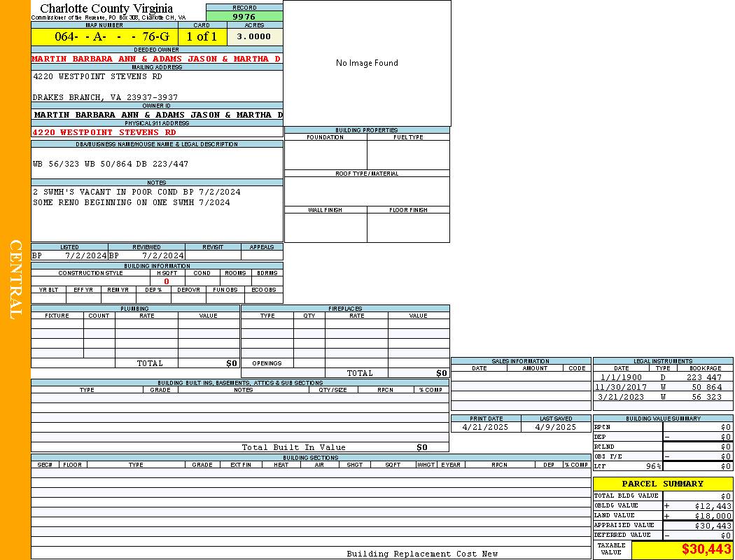This screenshot has width=735, height=560.
Task: Select the yellow map number 064-A-76-G field
Action: pyautogui.click(x=104, y=37)
